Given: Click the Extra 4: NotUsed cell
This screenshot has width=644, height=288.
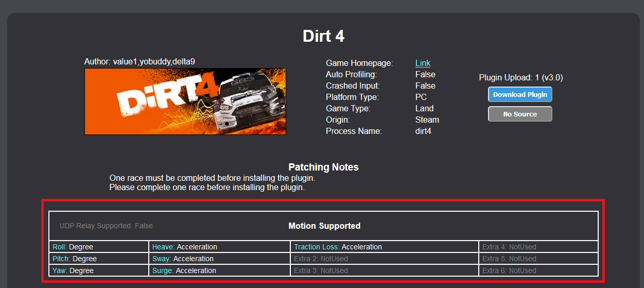Looking at the screenshot, I should (538, 247).
